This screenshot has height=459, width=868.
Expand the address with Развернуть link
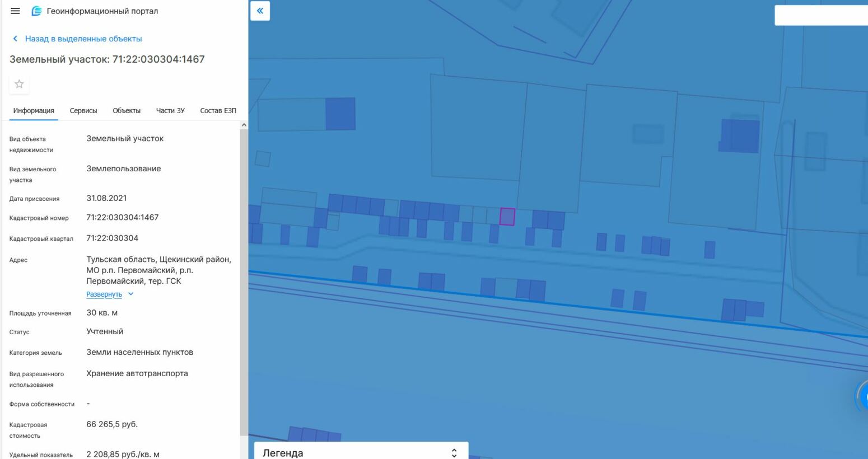[104, 294]
